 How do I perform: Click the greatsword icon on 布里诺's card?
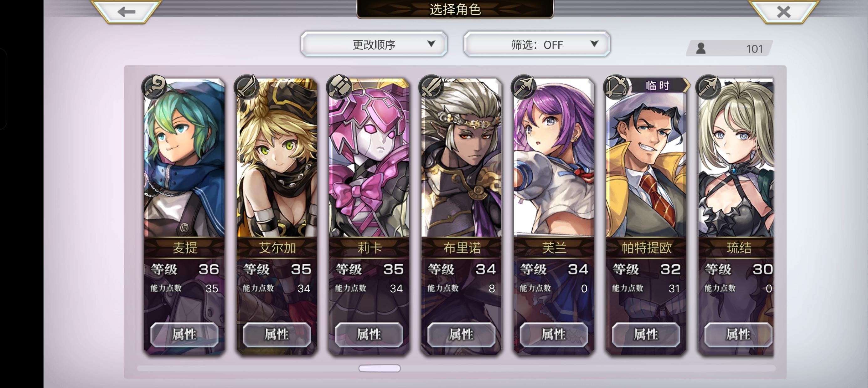click(x=431, y=87)
